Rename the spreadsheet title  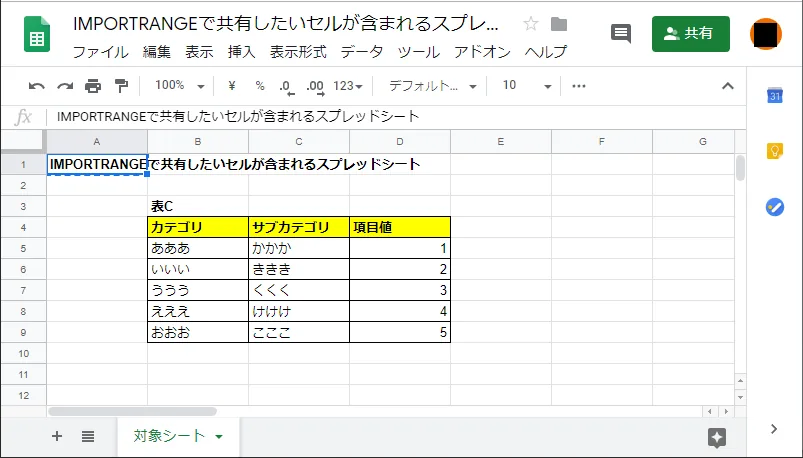tap(286, 24)
